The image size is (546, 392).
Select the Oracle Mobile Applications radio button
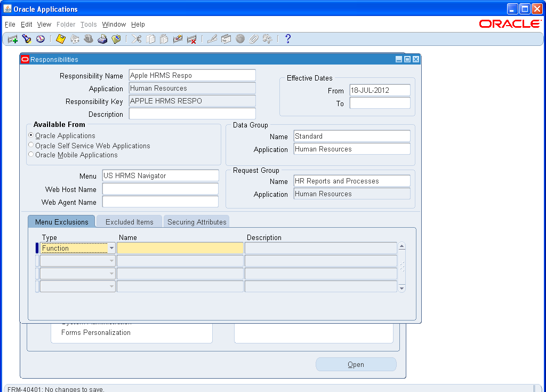31,155
